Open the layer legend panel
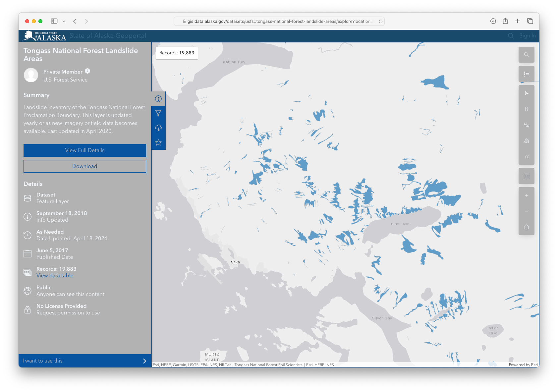This screenshot has width=558, height=392. [x=527, y=74]
